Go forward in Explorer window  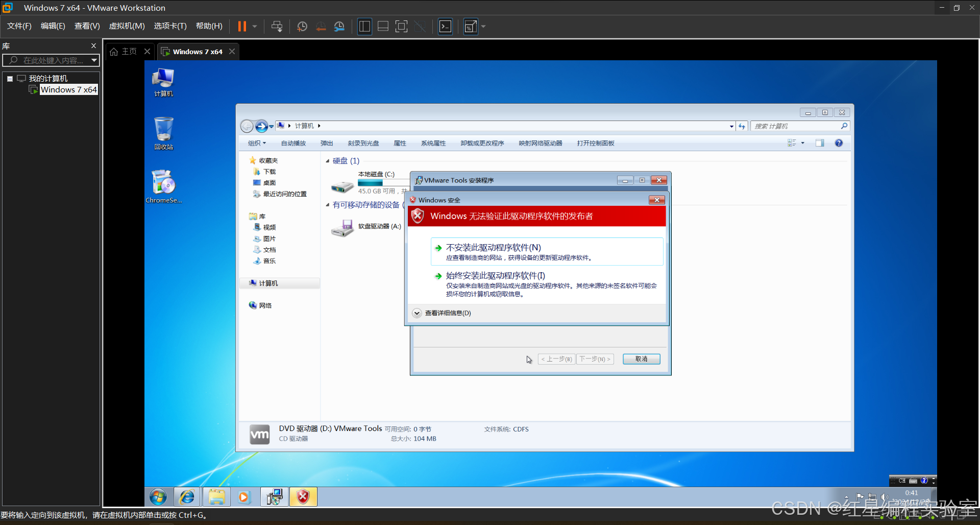click(261, 126)
